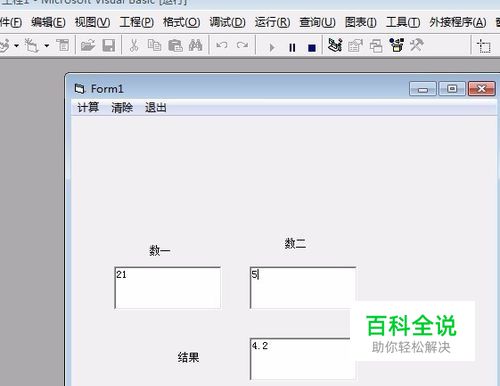Click the Cut scissors icon
Screen dimensions: 500x386
coord(134,45)
